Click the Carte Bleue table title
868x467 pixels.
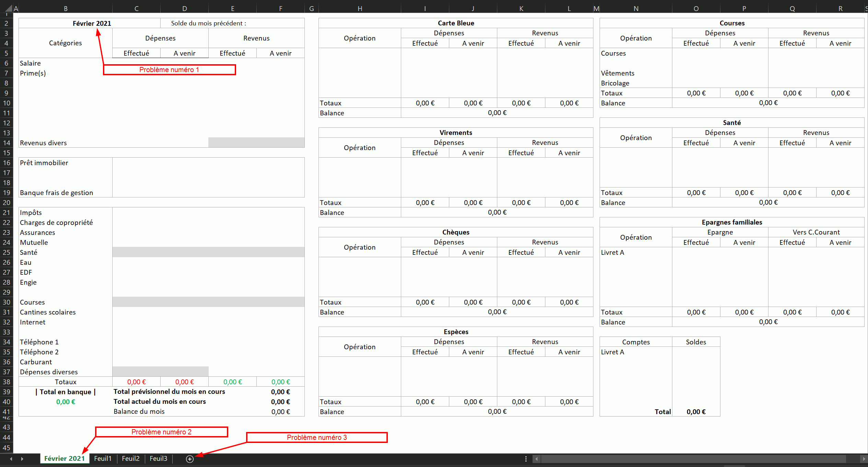[456, 23]
